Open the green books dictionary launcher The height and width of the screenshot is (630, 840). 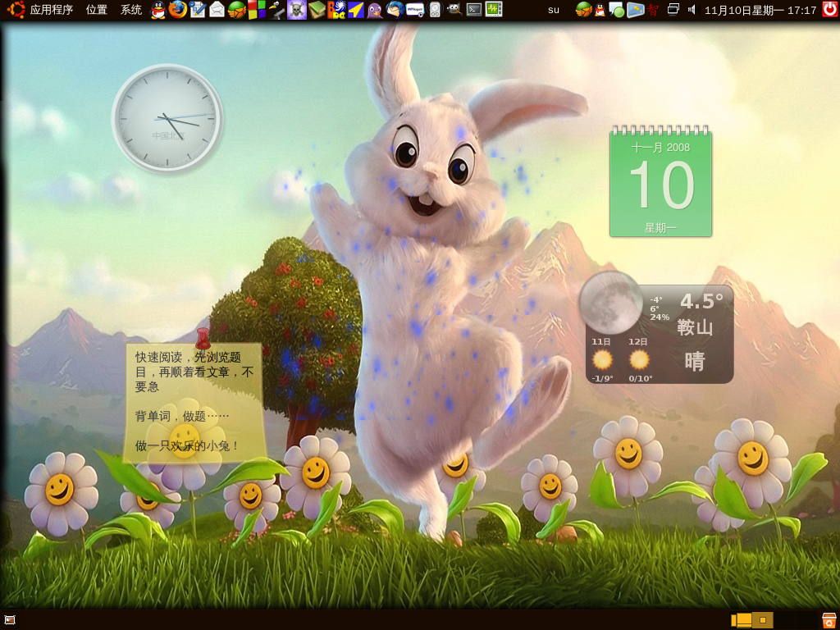click(316, 10)
